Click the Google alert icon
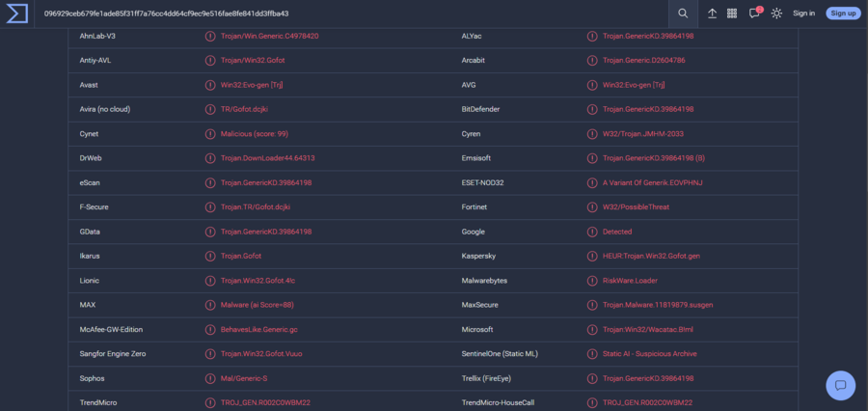Image resolution: width=868 pixels, height=411 pixels. coord(592,232)
